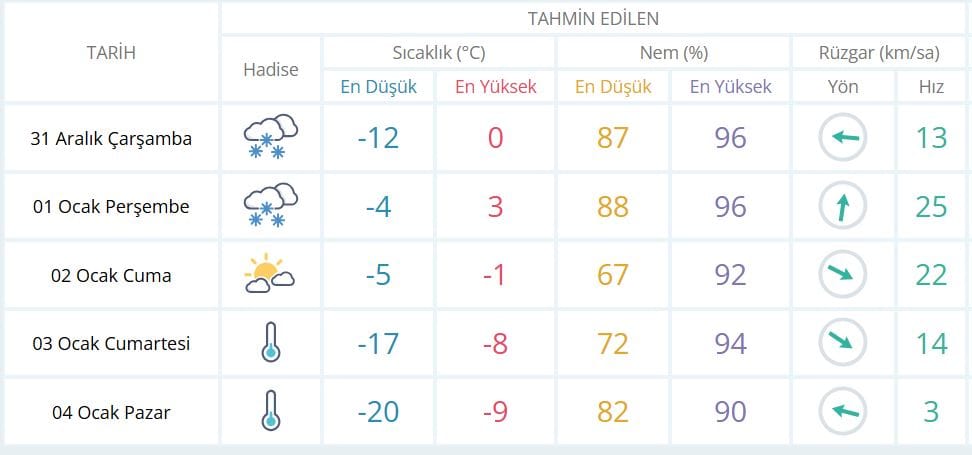The image size is (972, 455).
Task: Click the lowest temperature -20 value
Action: [x=377, y=411]
